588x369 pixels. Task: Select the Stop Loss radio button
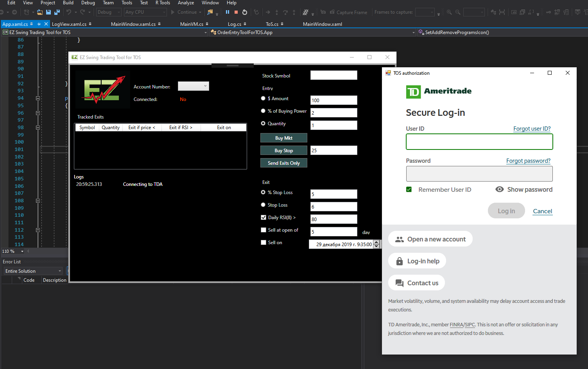263,205
